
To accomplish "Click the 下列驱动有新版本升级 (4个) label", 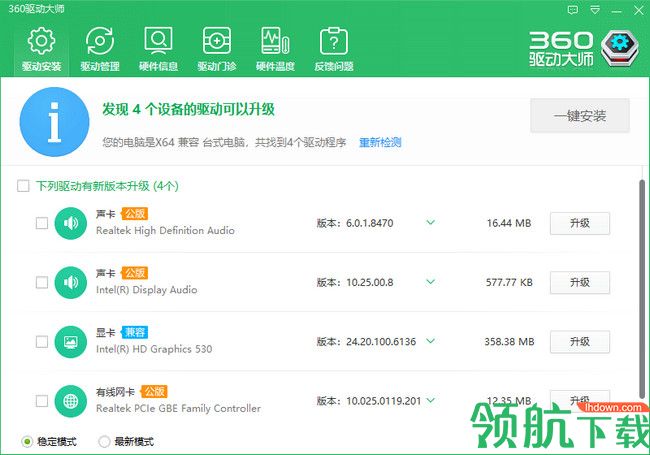I will point(107,186).
